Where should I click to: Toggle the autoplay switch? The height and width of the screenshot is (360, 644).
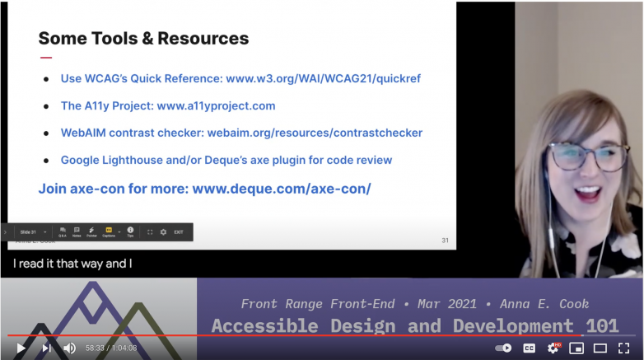[x=503, y=348]
